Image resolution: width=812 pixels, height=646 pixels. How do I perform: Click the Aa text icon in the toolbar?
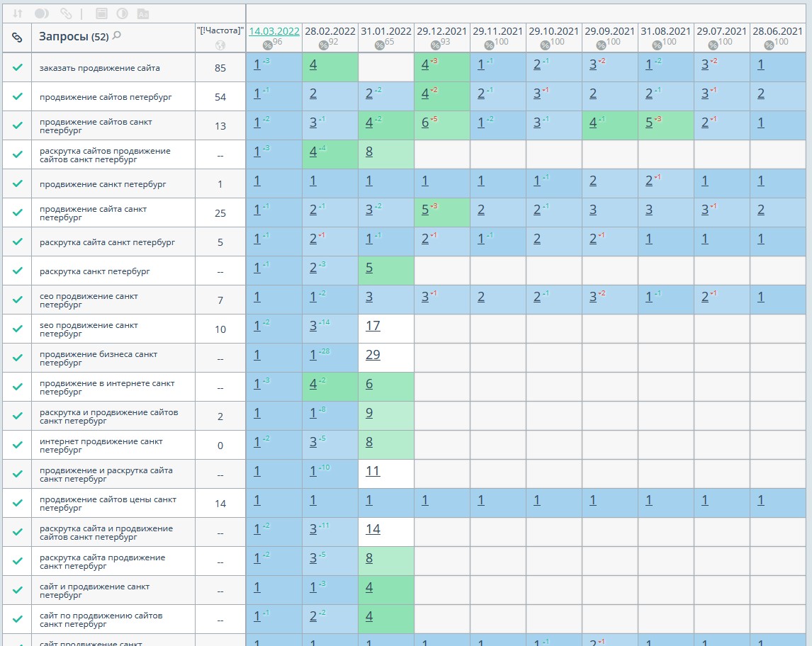click(143, 13)
